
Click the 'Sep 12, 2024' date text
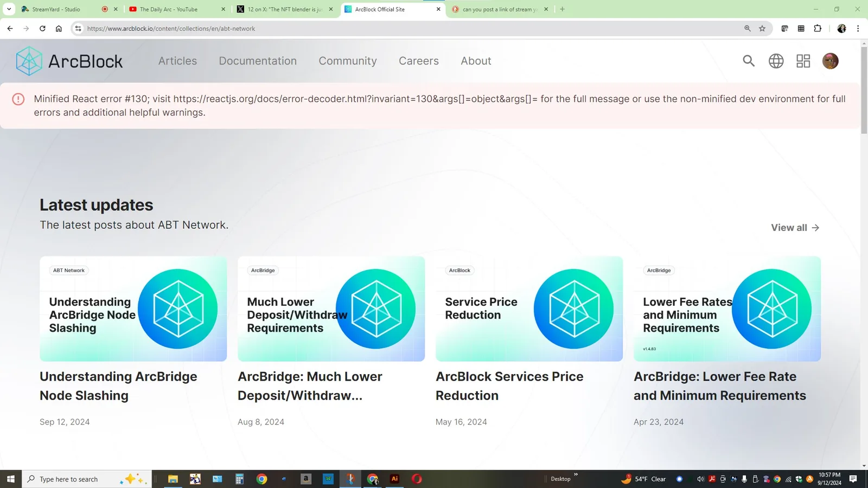tap(65, 422)
